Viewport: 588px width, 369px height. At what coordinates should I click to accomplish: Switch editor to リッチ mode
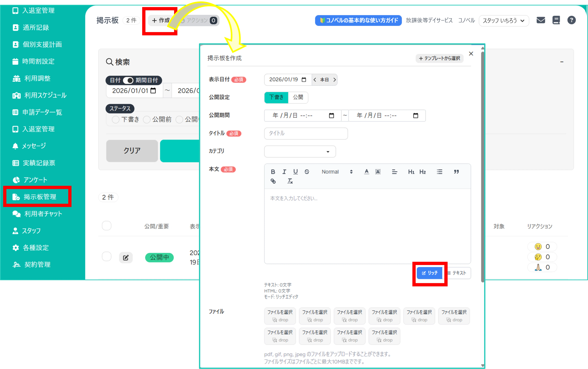tap(430, 273)
